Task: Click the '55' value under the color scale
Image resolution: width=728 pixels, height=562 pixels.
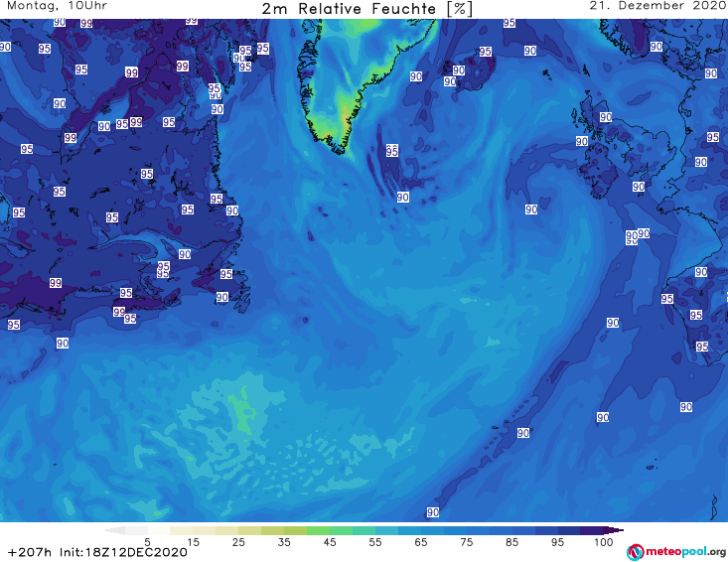Action: [x=375, y=542]
